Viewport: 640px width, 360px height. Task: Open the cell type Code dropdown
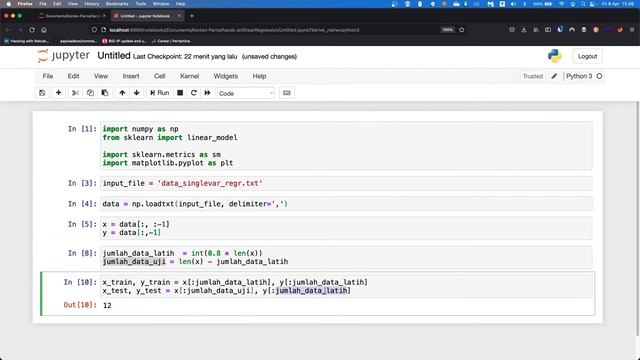246,93
